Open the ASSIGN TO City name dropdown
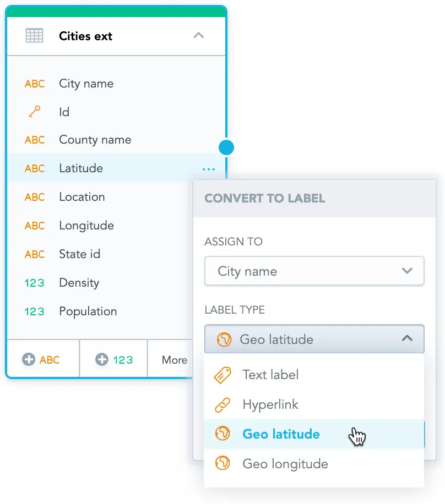 314,271
